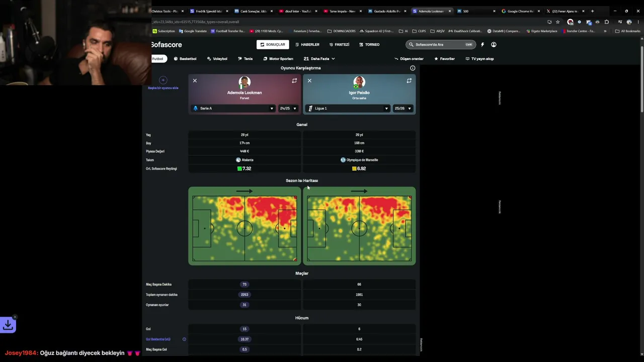Open the 24/25 season dropdown

pos(288,108)
